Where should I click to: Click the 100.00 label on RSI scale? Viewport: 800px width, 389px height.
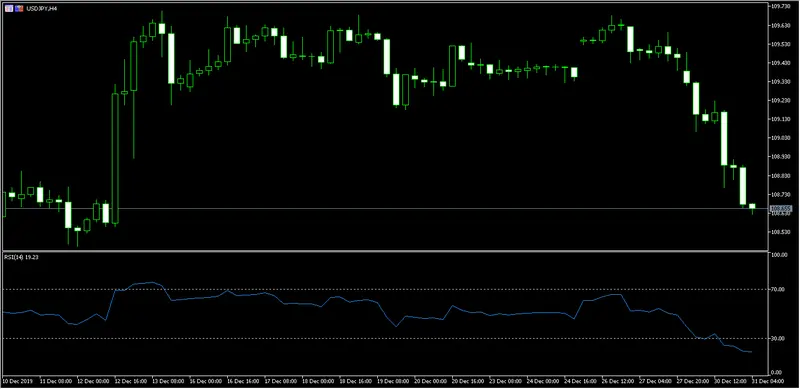point(779,255)
